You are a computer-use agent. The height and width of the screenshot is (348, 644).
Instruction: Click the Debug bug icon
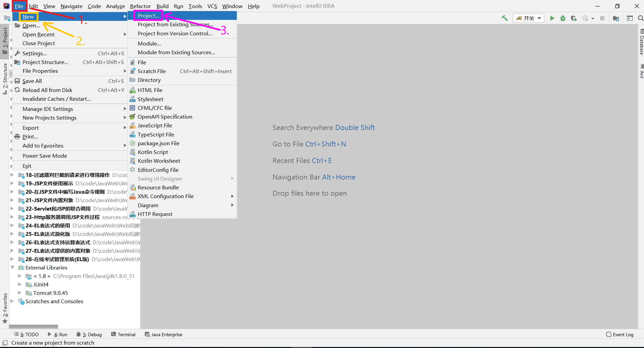(x=563, y=18)
